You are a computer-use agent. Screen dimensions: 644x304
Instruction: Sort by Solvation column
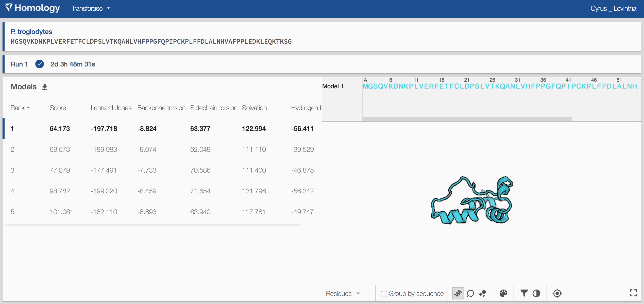(x=254, y=108)
